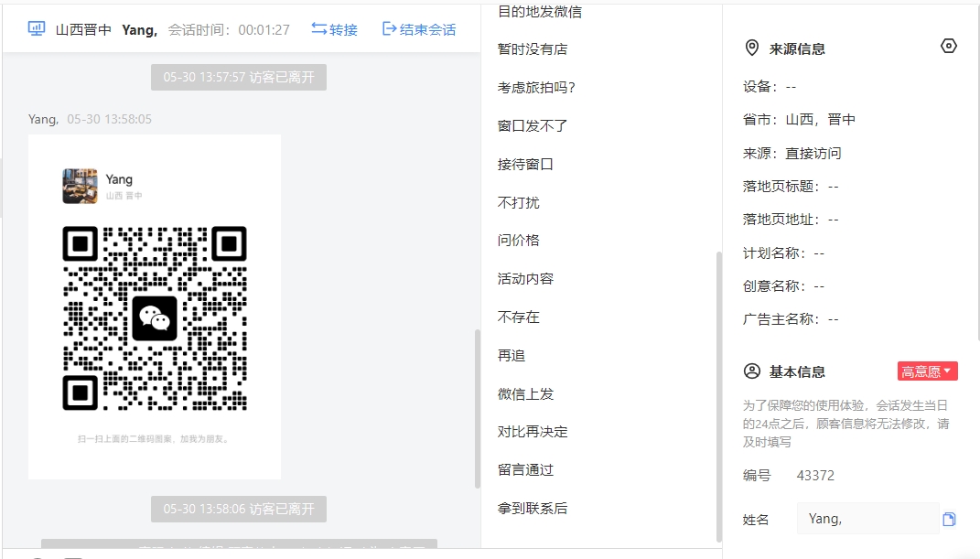980x559 pixels.
Task: Select quick reply 不打扰
Action: click(x=518, y=202)
